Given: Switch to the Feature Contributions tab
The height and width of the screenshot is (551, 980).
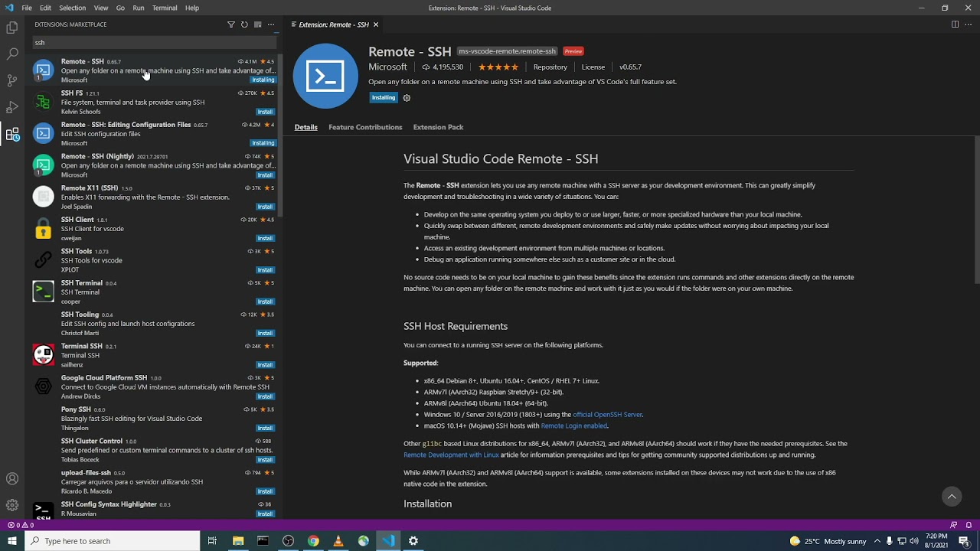Looking at the screenshot, I should pyautogui.click(x=365, y=127).
